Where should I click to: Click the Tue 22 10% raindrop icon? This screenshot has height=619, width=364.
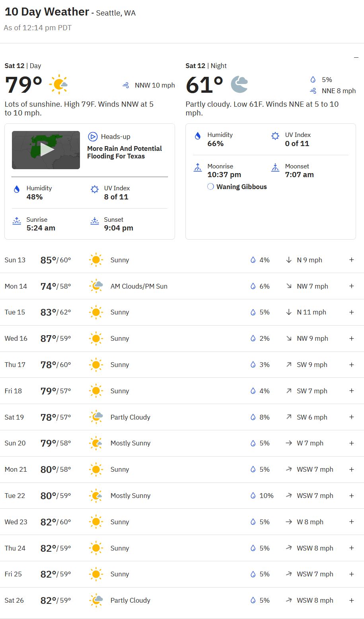pyautogui.click(x=253, y=496)
